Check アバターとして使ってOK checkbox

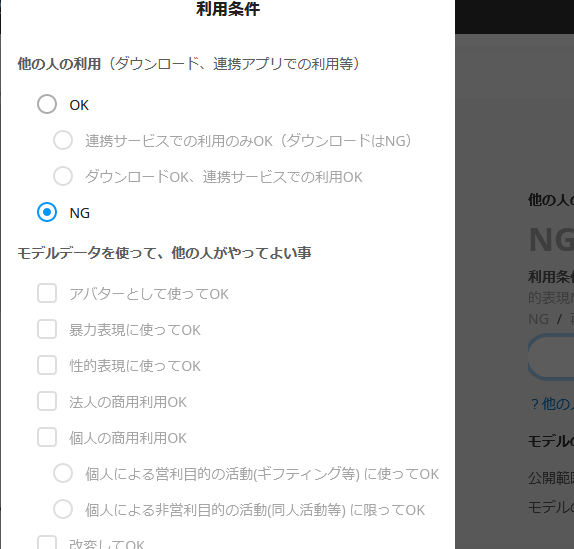tap(47, 293)
